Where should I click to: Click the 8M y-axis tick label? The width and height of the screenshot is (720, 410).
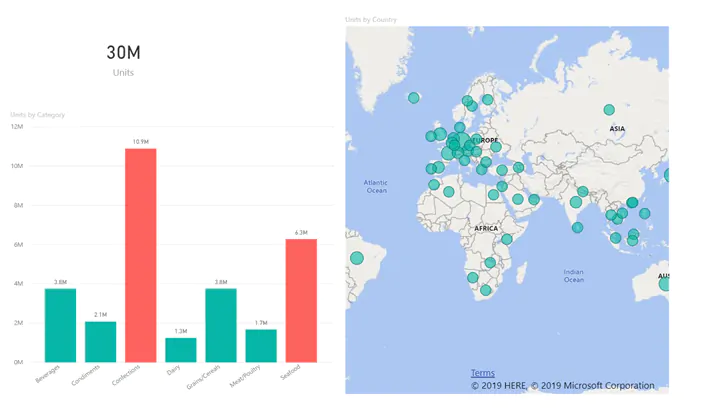tap(18, 205)
